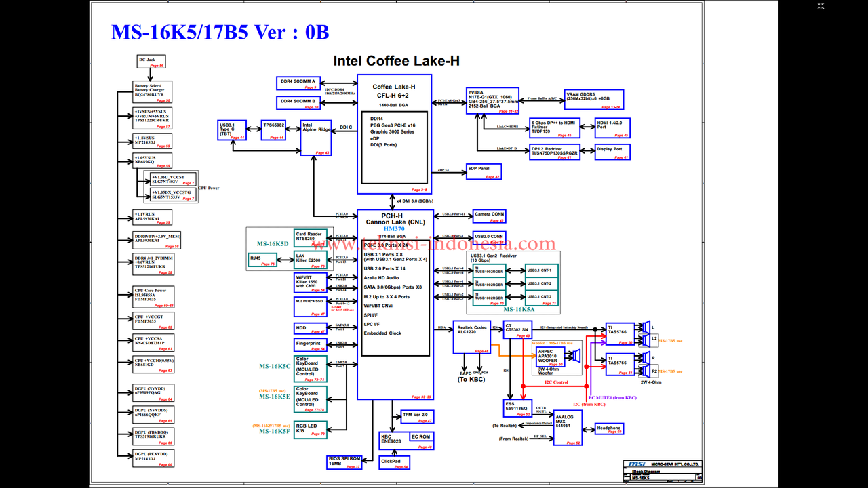Screen dimensions: 868x488
Task: Click the MS-16K5F board label
Action: coord(275,431)
